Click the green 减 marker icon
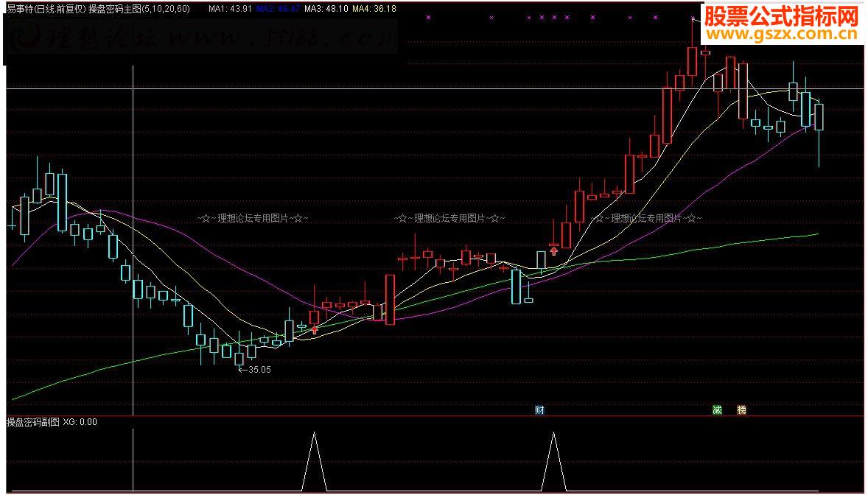 [x=718, y=410]
